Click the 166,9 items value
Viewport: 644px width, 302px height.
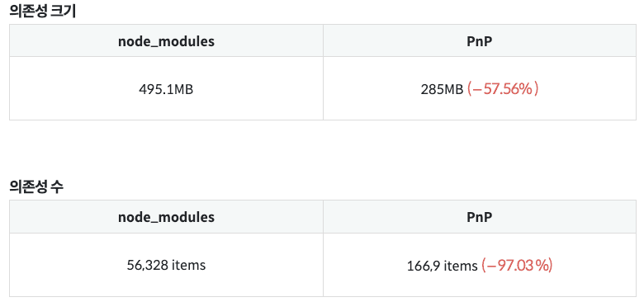pos(443,266)
